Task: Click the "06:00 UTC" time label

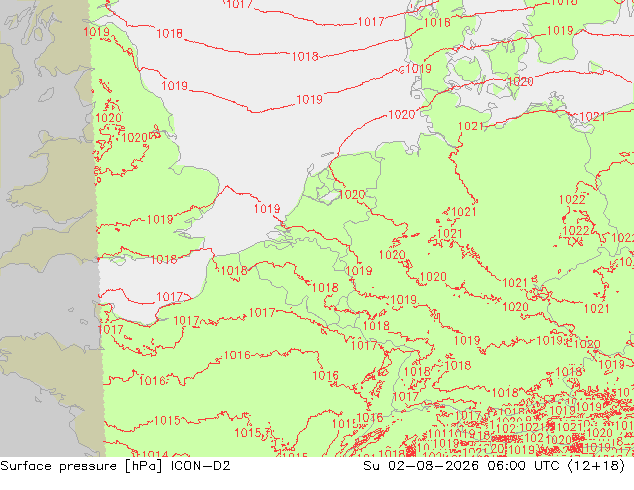Action: (x=524, y=466)
